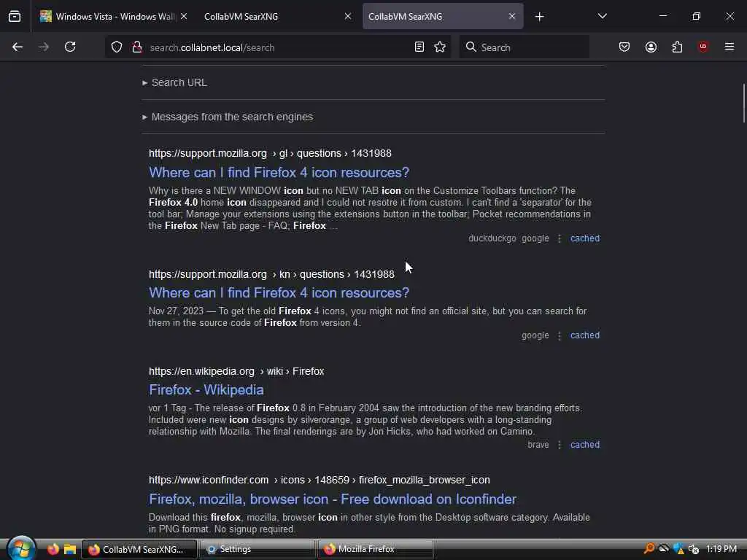Open the list all tabs dropdown arrow

(x=602, y=17)
